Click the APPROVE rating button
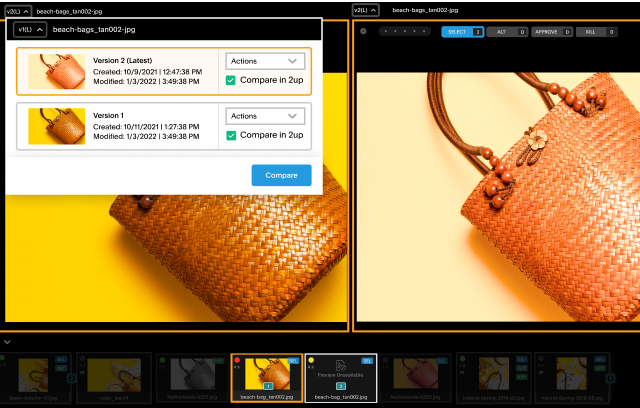This screenshot has height=408, width=640. coord(552,32)
